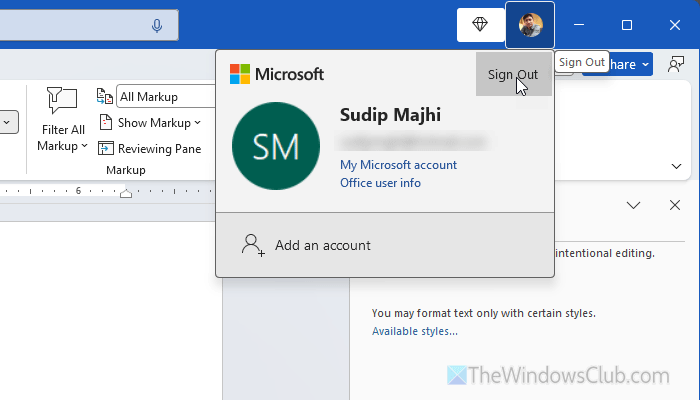Click the Microsoft logo in account panel
The width and height of the screenshot is (700, 400).
(277, 74)
